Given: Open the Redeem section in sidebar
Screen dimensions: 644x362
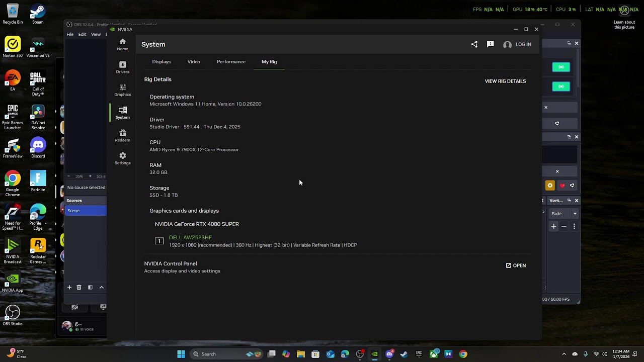Looking at the screenshot, I should [x=122, y=136].
